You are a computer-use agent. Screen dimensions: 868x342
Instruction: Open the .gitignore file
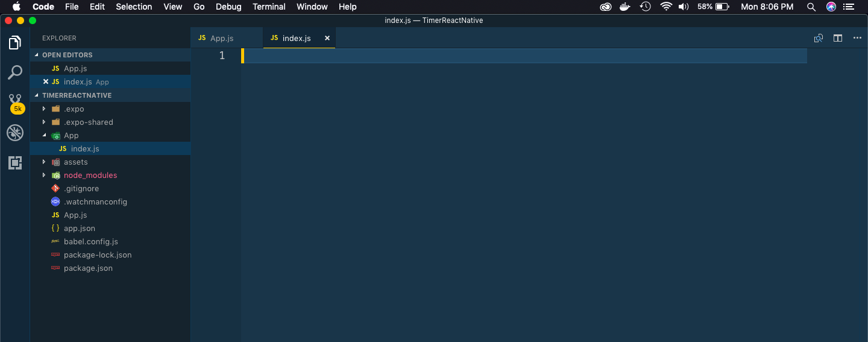pos(110,189)
